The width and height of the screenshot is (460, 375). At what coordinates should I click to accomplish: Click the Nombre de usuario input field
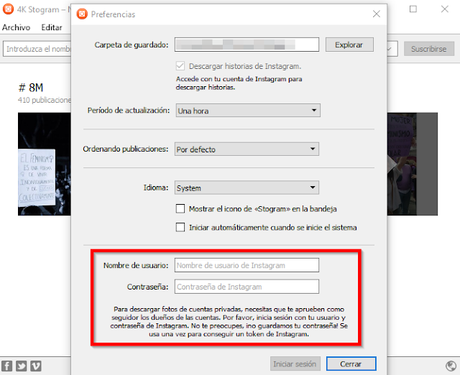[x=247, y=265]
